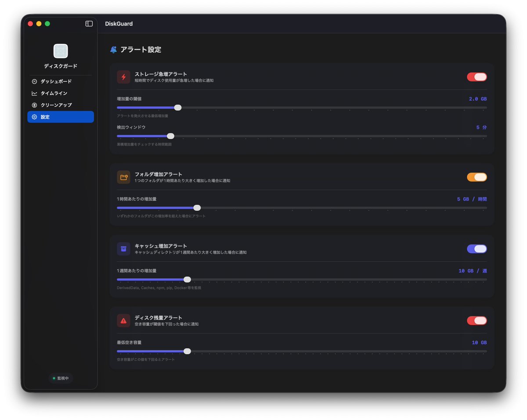Click the bell icon beside アラート設定
The height and width of the screenshot is (420, 527).
tap(113, 50)
